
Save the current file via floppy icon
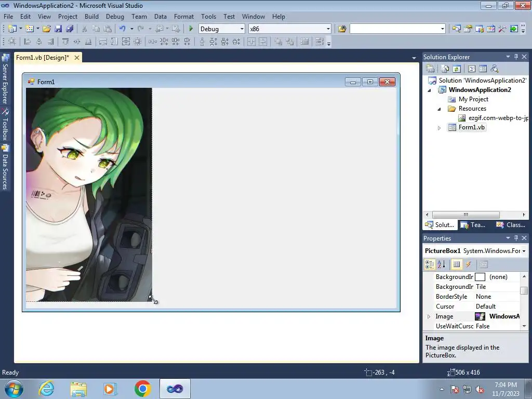[58, 29]
